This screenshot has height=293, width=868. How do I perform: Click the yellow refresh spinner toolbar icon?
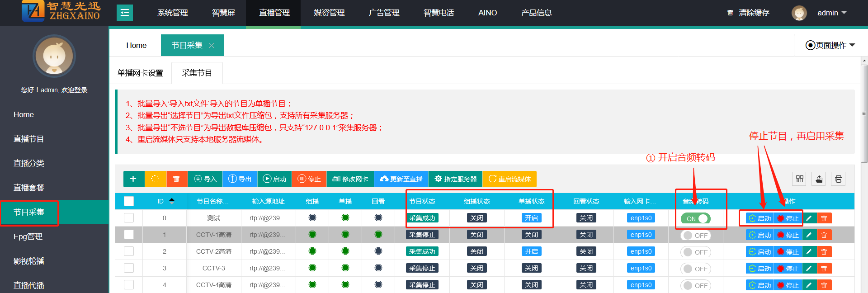click(155, 179)
